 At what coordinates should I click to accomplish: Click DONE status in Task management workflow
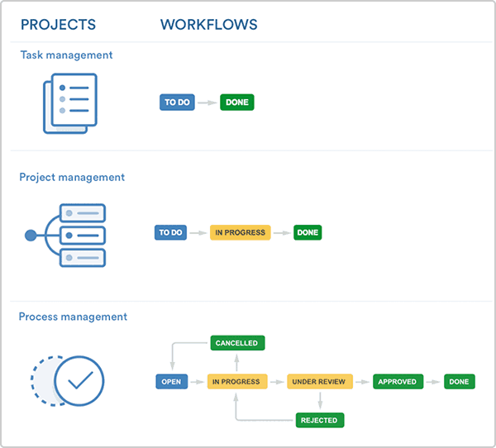(236, 102)
